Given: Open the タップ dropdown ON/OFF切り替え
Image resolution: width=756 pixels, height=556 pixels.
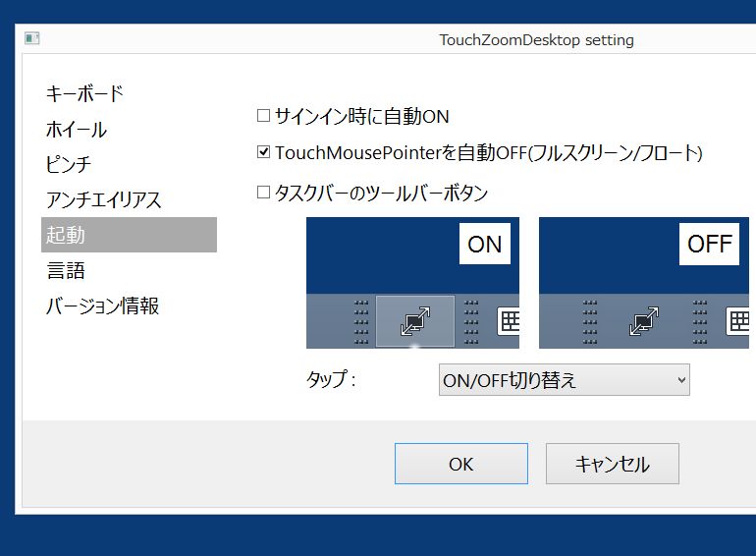Looking at the screenshot, I should pyautogui.click(x=565, y=380).
